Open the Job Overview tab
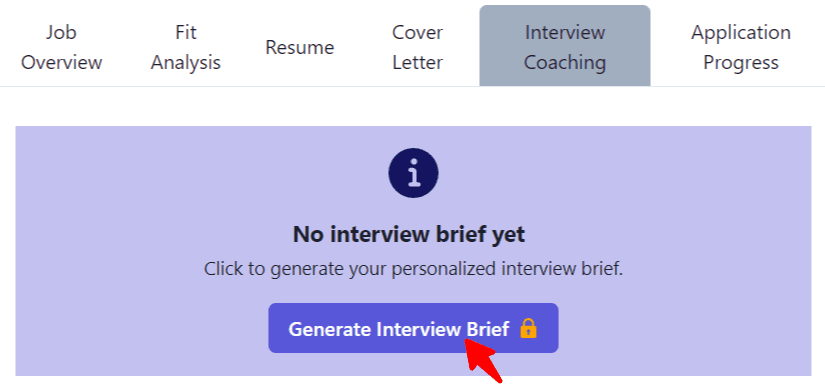 [62, 47]
